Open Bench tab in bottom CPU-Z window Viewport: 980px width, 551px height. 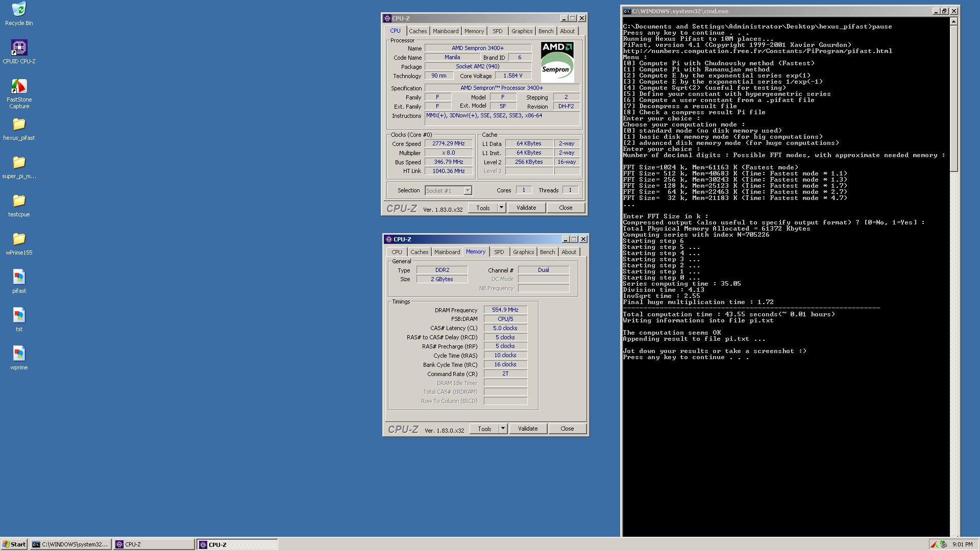point(548,252)
